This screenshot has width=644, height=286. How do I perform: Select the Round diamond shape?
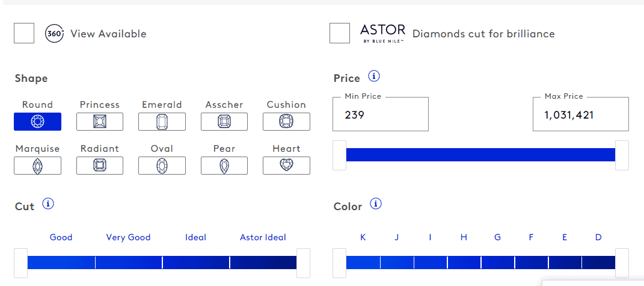37,122
